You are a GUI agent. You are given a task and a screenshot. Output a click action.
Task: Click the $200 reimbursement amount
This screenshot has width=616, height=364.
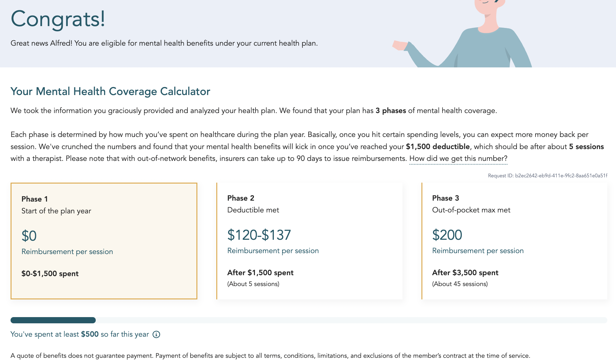tap(447, 235)
